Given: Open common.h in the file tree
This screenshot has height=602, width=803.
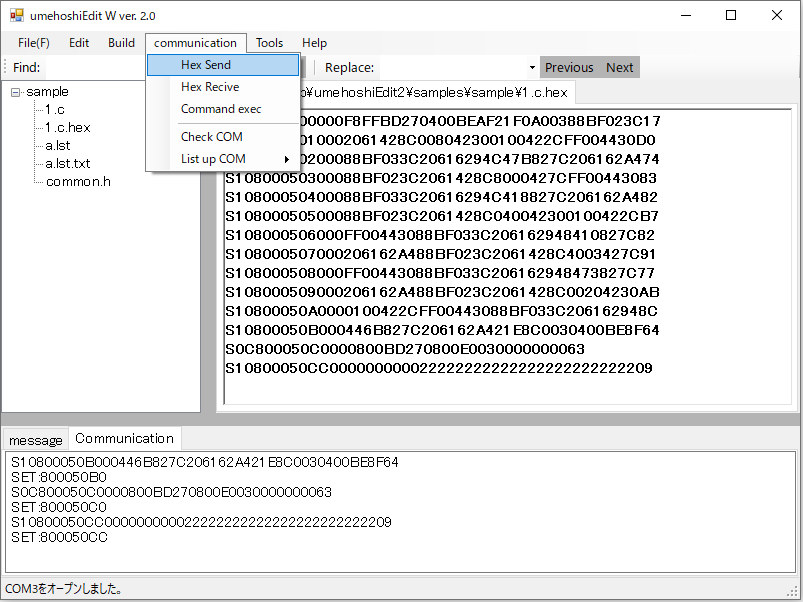Looking at the screenshot, I should (78, 182).
